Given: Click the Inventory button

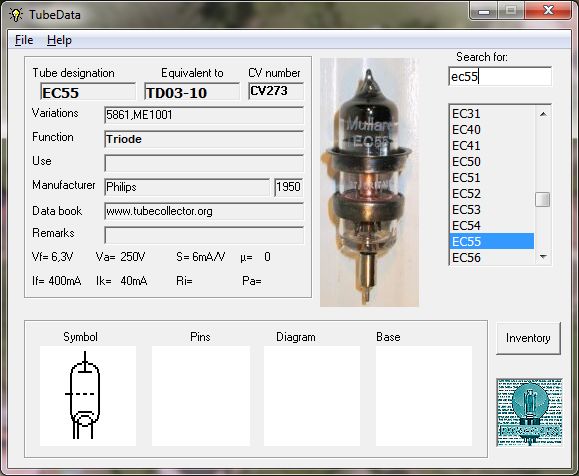Looking at the screenshot, I should (528, 338).
